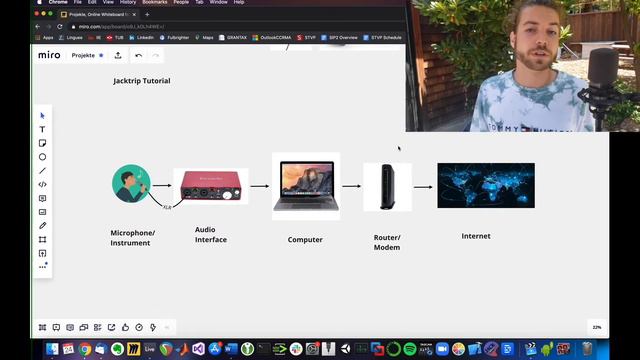Select the cursor tool in Miro's toolbar

click(x=42, y=116)
